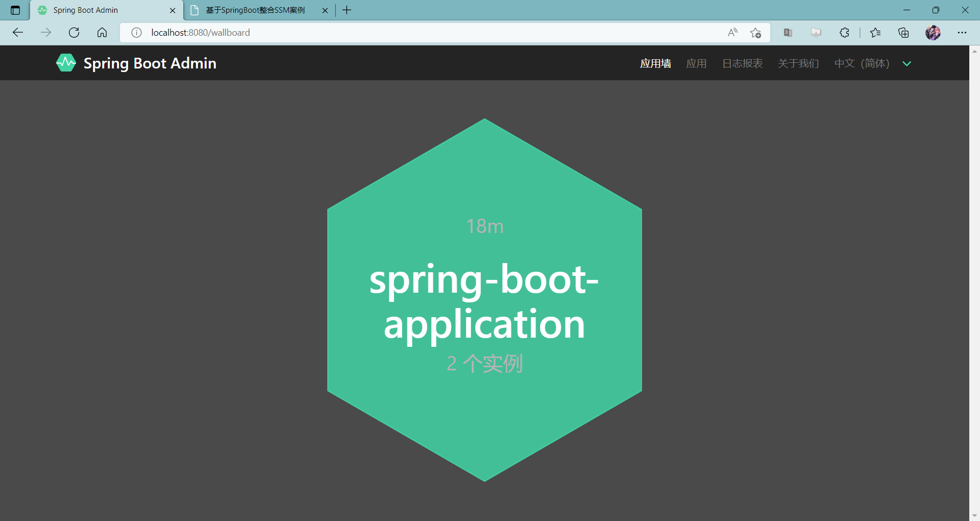
Task: Click the scrollbar down arrow
Action: tap(974, 516)
